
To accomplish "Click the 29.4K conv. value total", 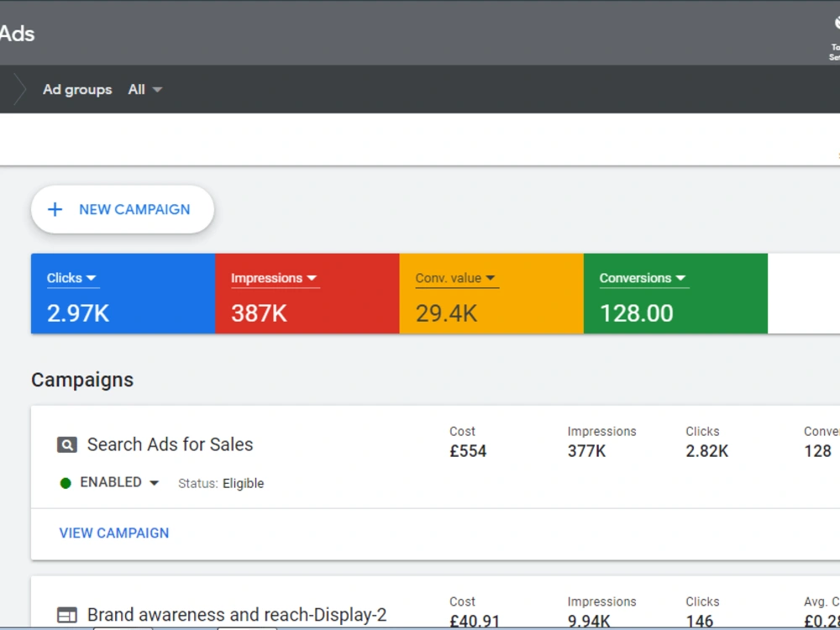I will pos(446,313).
